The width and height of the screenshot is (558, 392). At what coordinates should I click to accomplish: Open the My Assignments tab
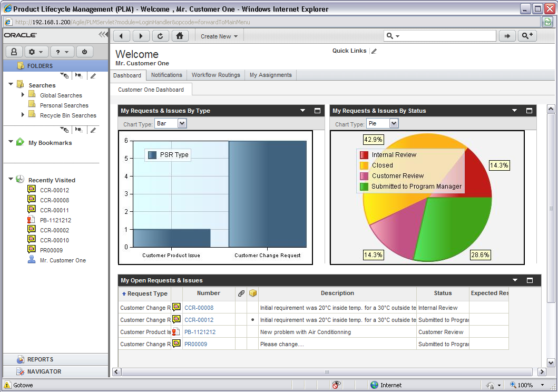coord(270,75)
